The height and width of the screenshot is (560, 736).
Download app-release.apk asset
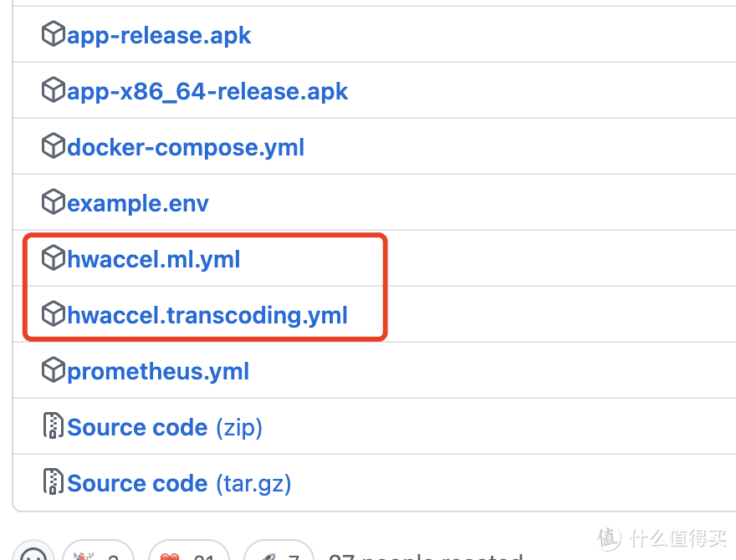point(159,36)
